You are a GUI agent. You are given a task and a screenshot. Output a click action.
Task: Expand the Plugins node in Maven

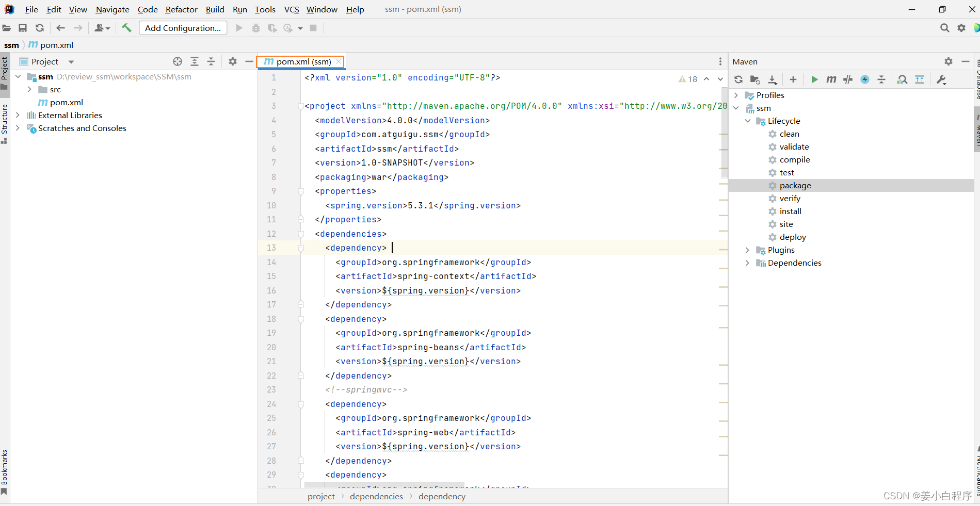[x=747, y=250]
